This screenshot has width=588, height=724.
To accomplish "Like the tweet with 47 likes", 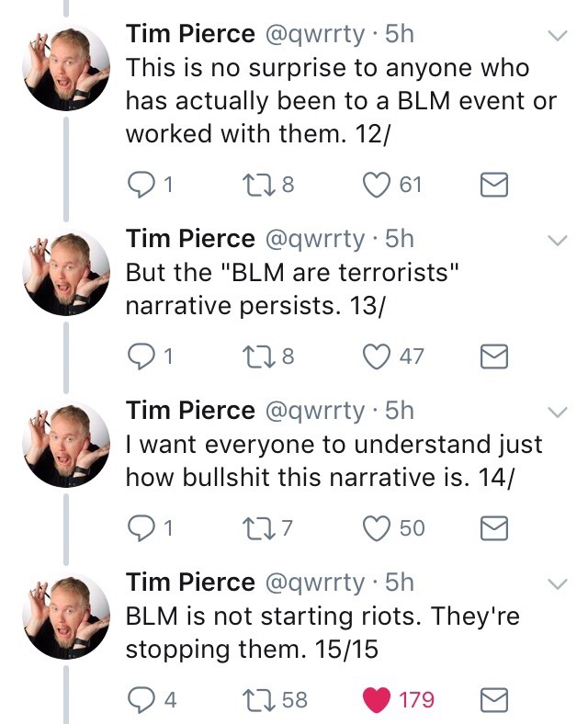I will click(376, 356).
